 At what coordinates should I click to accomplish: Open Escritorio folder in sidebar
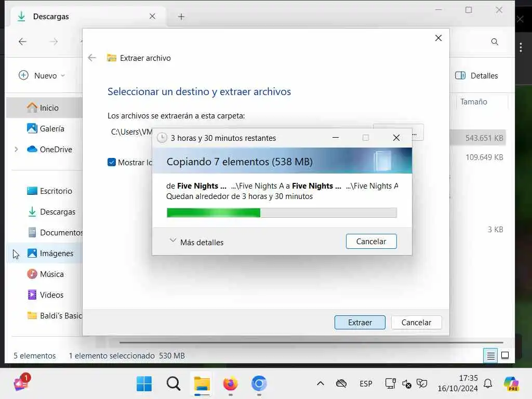coord(49,191)
